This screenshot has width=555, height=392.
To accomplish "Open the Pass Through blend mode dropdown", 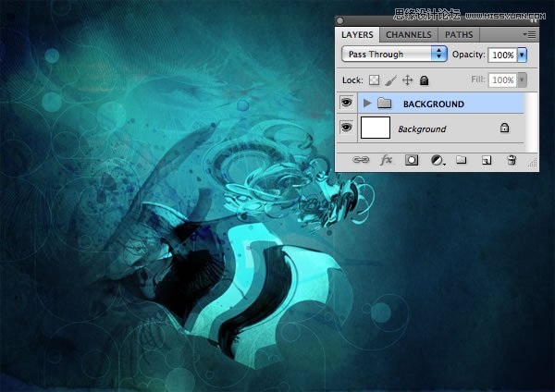I will pos(394,54).
